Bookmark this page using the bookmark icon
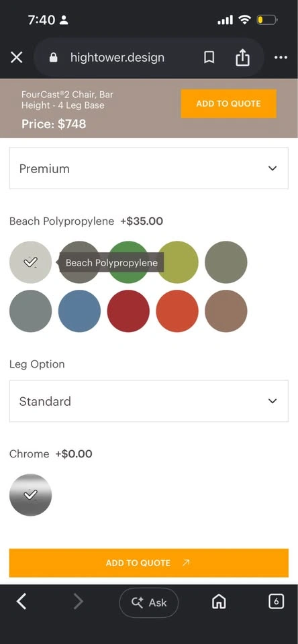 [209, 58]
